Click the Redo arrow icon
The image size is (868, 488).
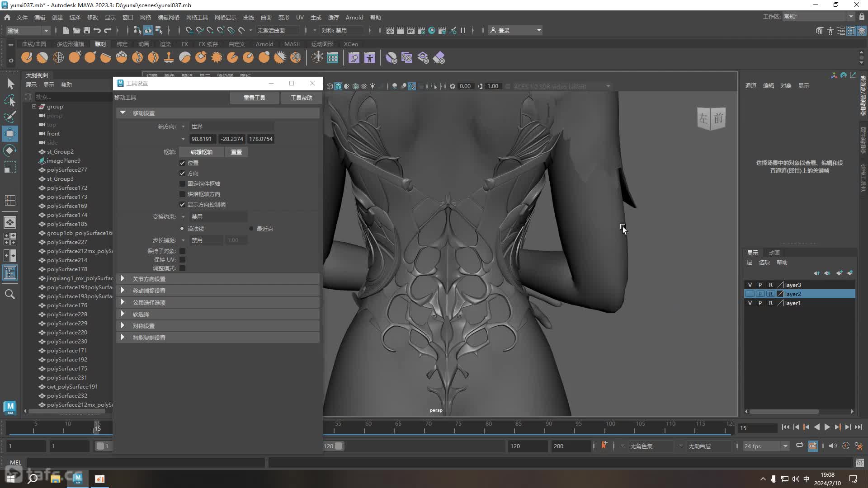(x=108, y=30)
